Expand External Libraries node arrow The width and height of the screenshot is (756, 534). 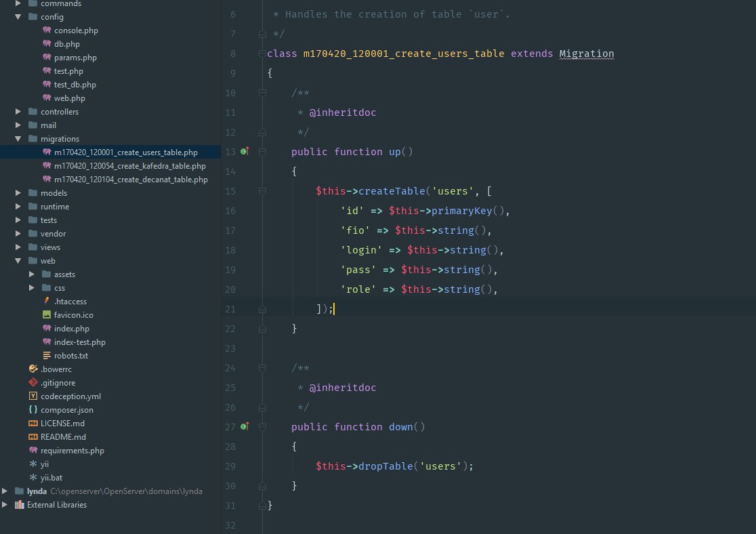[x=4, y=505]
